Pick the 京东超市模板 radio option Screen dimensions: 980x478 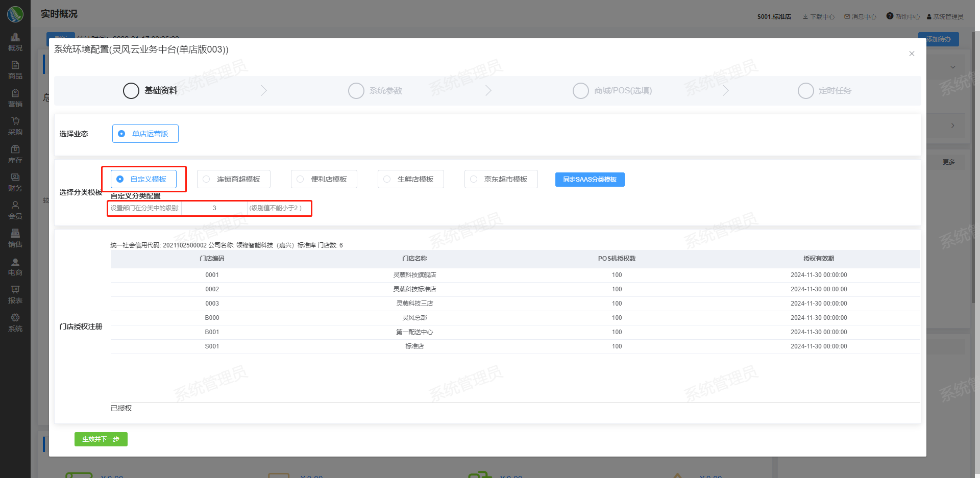(x=474, y=179)
